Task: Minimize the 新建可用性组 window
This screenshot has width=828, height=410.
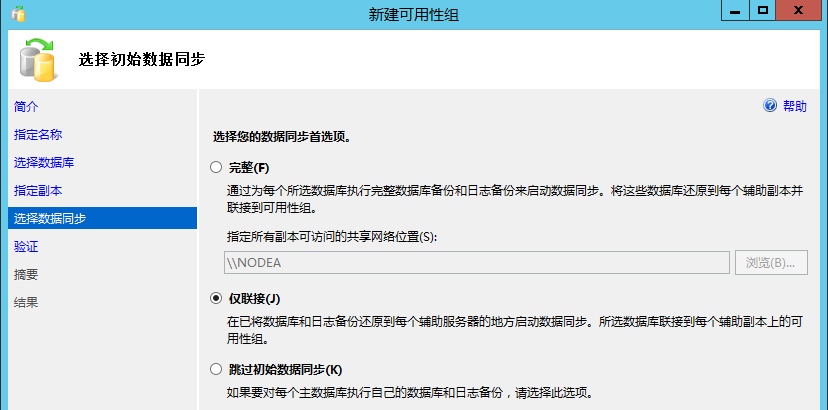Action: [735, 11]
